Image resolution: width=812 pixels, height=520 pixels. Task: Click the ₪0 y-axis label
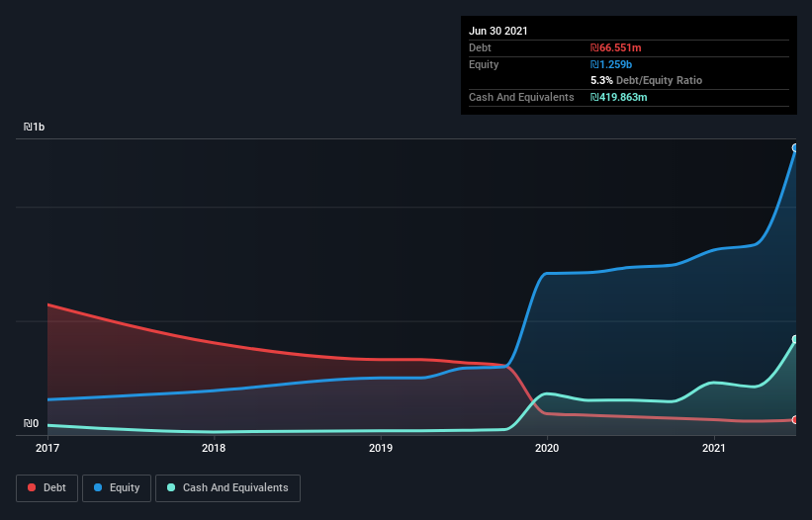[31, 423]
